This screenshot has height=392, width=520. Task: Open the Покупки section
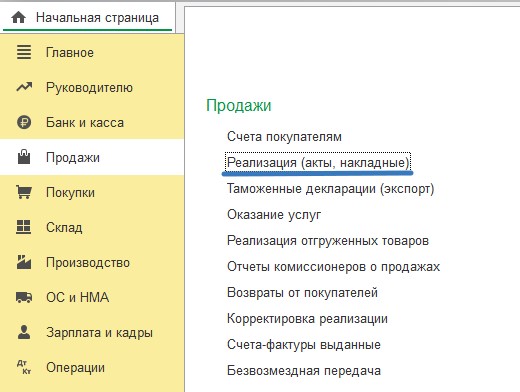92,192
